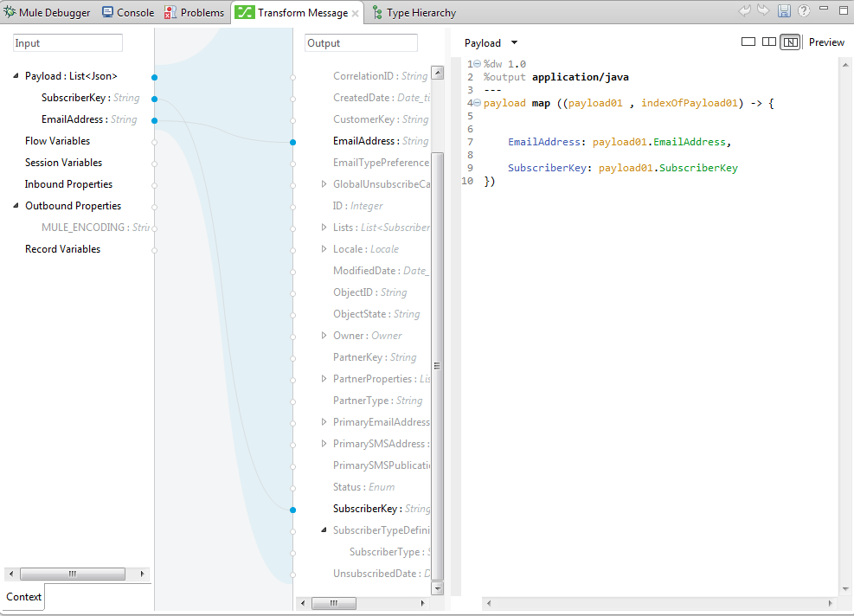
Task: Click the Context tab at bottom left
Action: coord(23,597)
